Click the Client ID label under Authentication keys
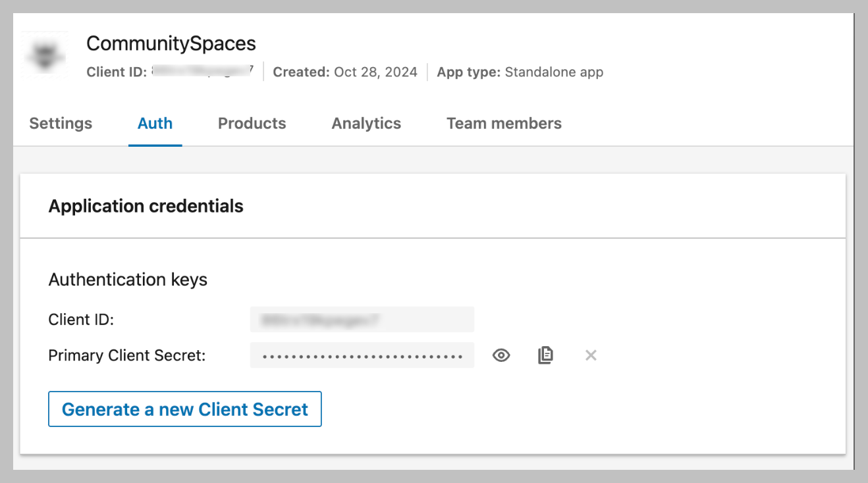The height and width of the screenshot is (483, 868). 81,320
